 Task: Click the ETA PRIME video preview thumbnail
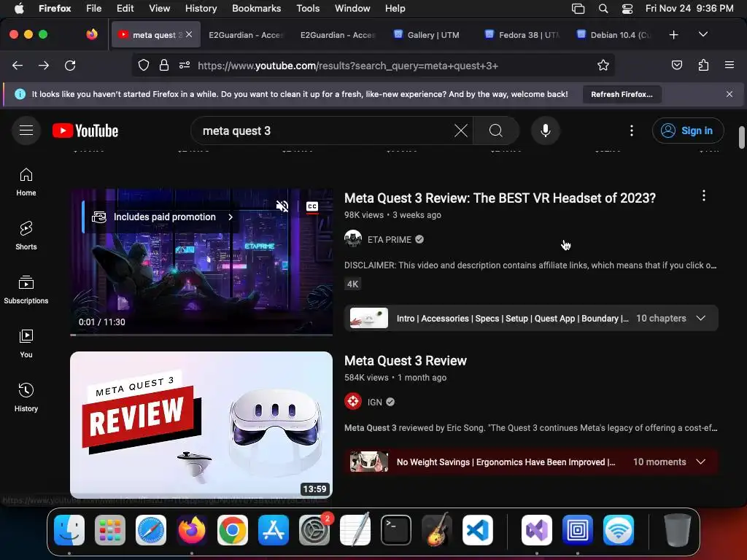(201, 262)
